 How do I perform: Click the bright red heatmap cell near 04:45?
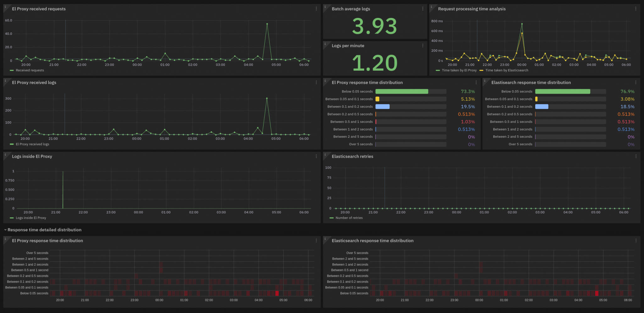(276, 293)
